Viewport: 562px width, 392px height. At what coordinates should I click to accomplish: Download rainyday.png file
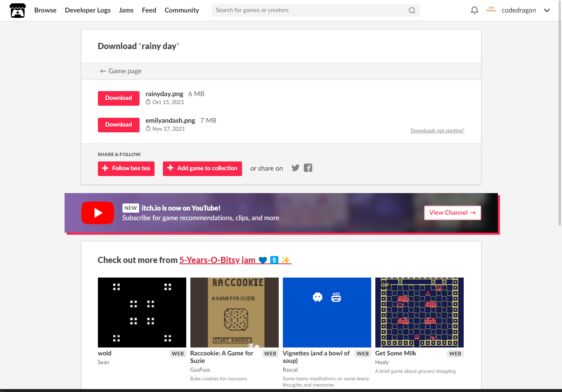tap(119, 98)
